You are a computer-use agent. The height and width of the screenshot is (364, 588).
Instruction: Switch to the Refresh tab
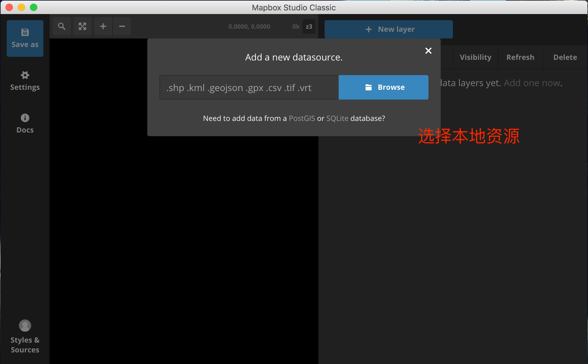tap(520, 57)
